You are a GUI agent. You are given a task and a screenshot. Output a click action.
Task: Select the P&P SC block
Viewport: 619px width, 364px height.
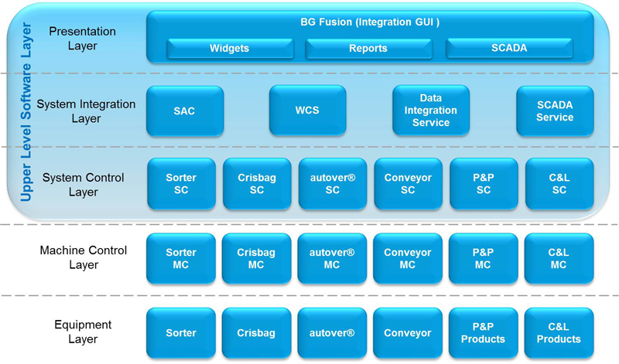tap(484, 184)
